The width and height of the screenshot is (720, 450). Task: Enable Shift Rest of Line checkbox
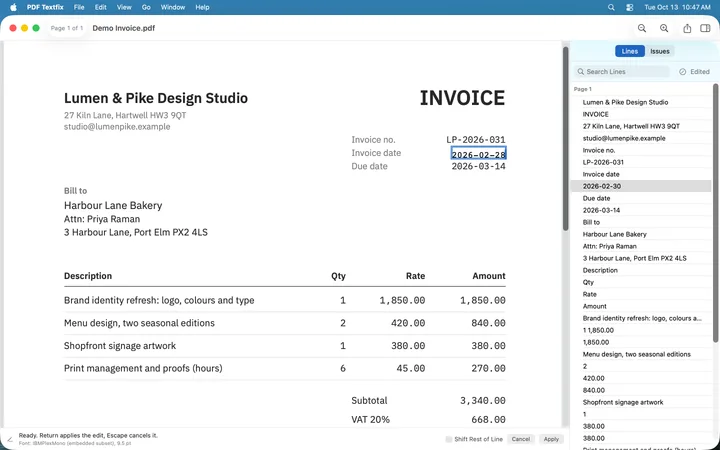tap(449, 439)
